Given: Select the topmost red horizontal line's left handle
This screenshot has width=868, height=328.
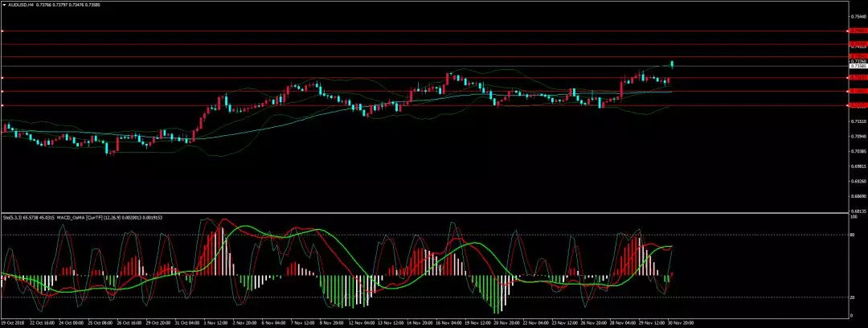Looking at the screenshot, I should point(2,31).
